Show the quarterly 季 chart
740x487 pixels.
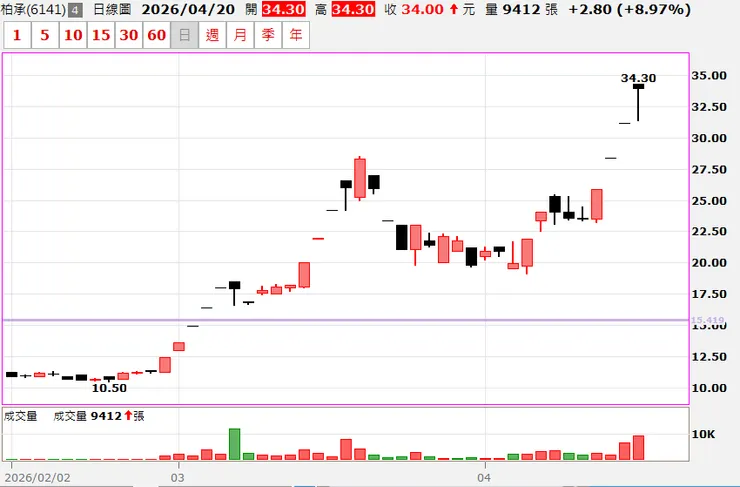click(268, 35)
